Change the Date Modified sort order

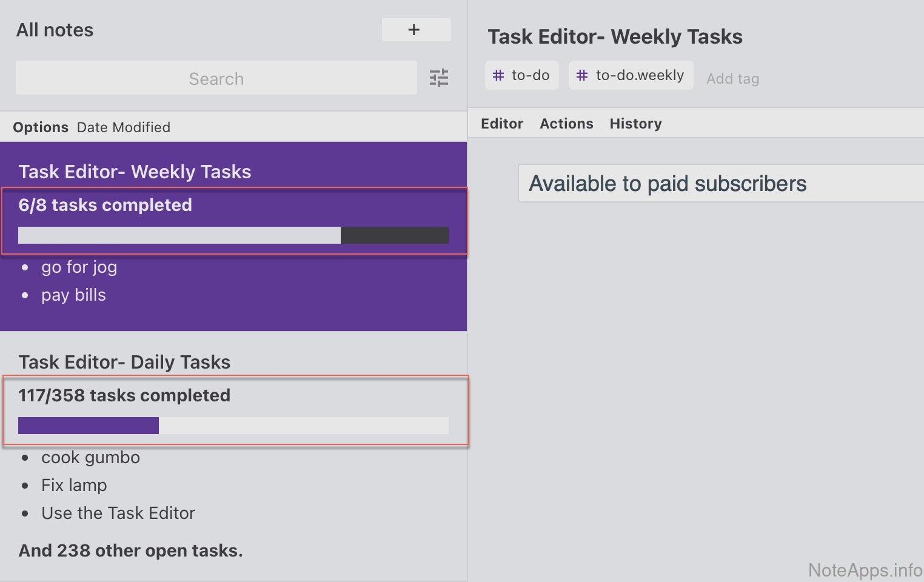(x=124, y=127)
